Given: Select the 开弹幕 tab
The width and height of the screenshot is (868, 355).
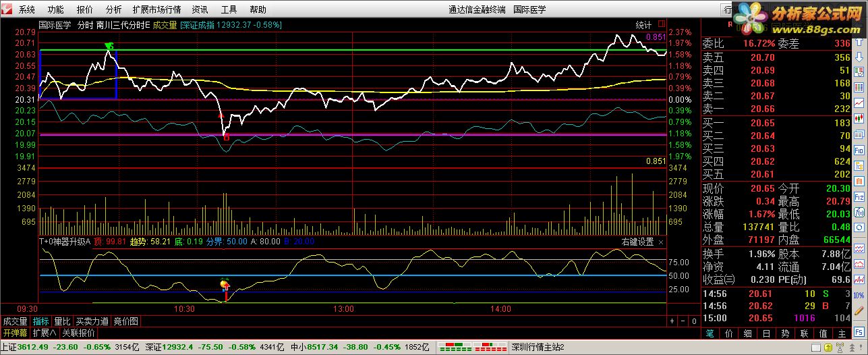Looking at the screenshot, I should [15, 333].
